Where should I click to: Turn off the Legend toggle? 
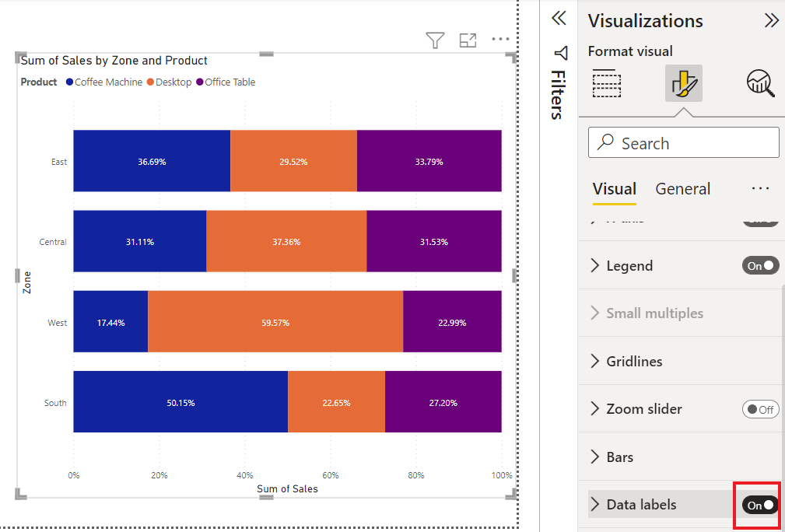[x=760, y=265]
